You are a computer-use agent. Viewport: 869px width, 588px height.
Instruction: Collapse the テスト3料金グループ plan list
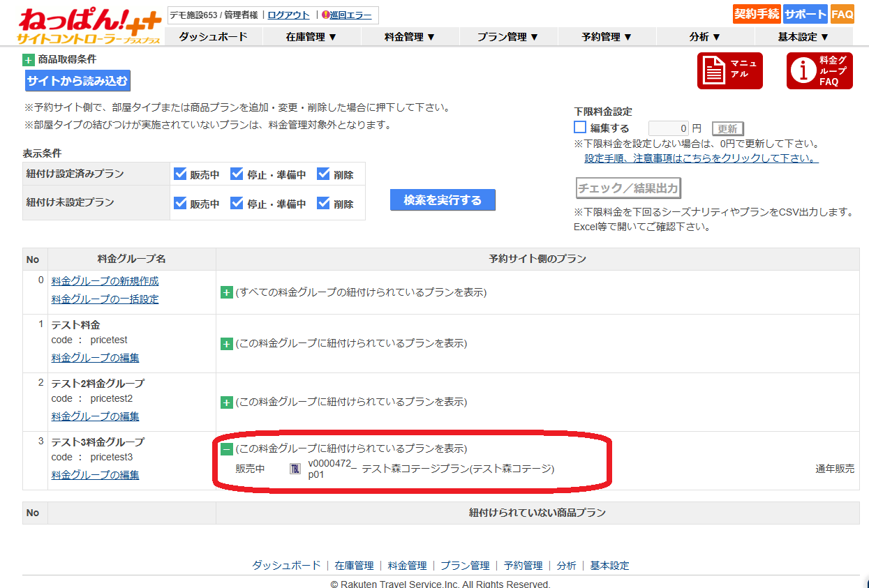point(226,448)
